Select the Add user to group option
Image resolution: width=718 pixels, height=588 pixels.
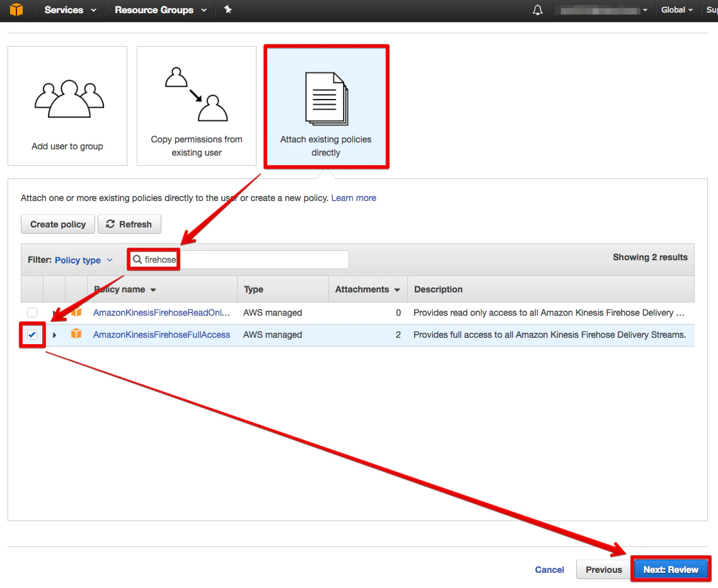pos(67,106)
